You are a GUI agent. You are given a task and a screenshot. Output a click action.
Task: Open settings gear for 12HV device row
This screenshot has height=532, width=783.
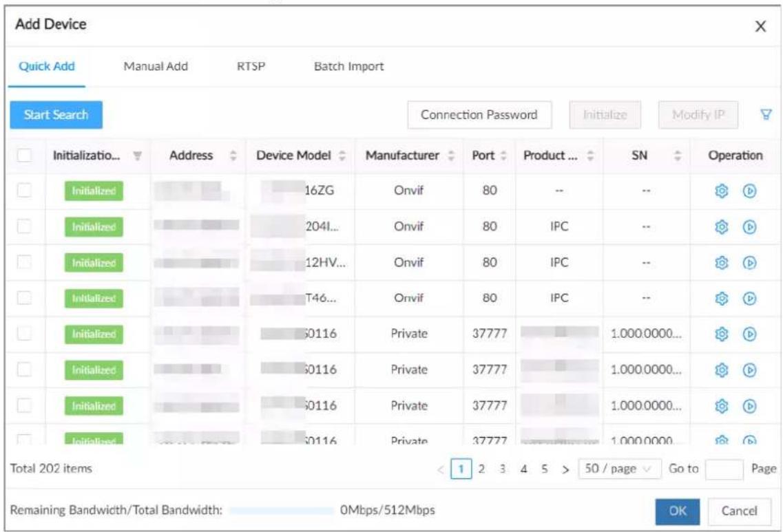[x=722, y=262]
